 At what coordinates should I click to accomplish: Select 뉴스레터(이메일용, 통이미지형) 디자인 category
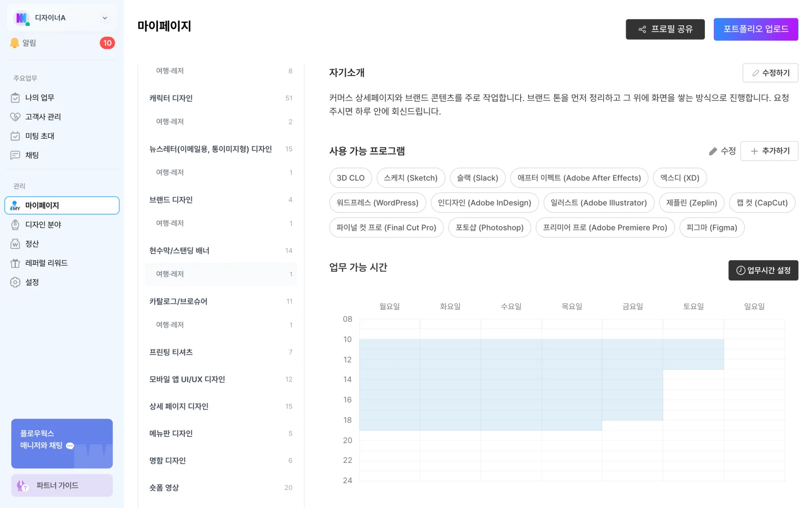221,149
